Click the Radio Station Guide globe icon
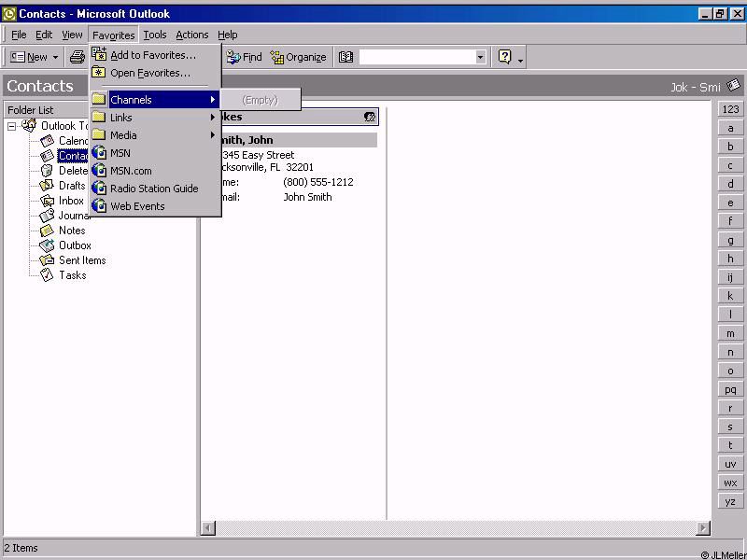747x560 pixels. tap(99, 189)
